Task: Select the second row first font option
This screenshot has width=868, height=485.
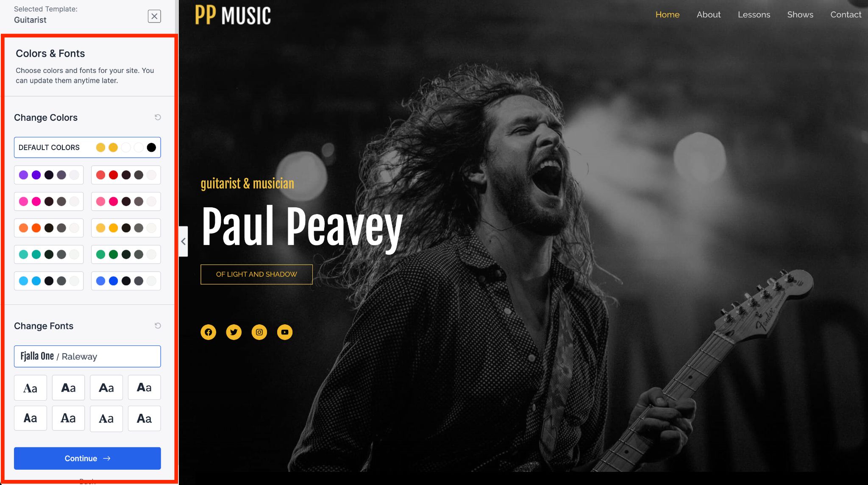Action: 31,418
